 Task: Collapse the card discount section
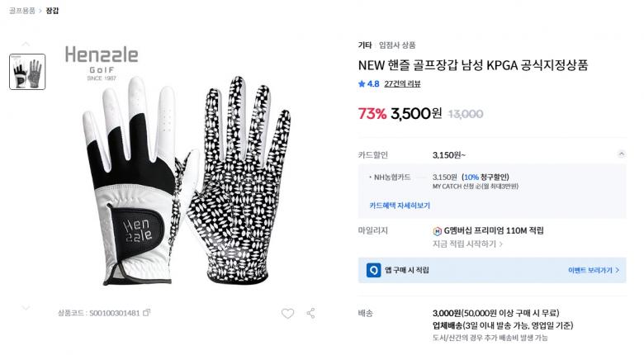click(621, 154)
